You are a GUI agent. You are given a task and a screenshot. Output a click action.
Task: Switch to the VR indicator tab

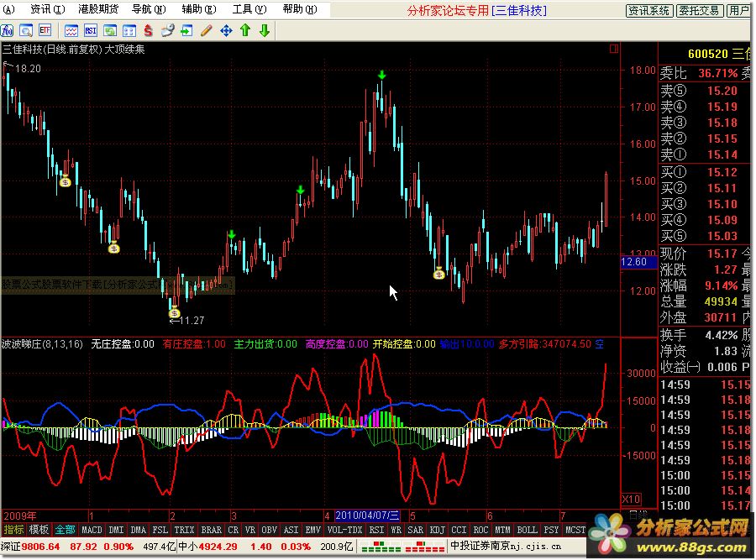[x=250, y=530]
